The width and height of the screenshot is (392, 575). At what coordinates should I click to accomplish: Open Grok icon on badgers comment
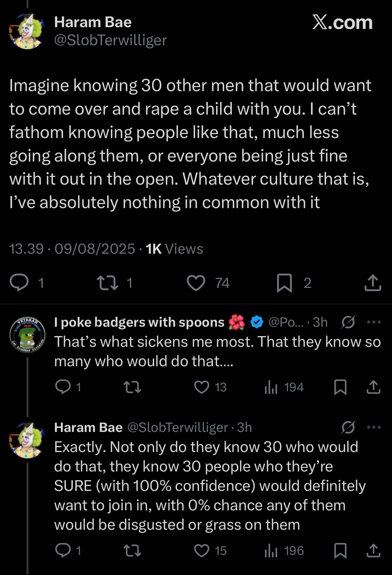click(348, 322)
